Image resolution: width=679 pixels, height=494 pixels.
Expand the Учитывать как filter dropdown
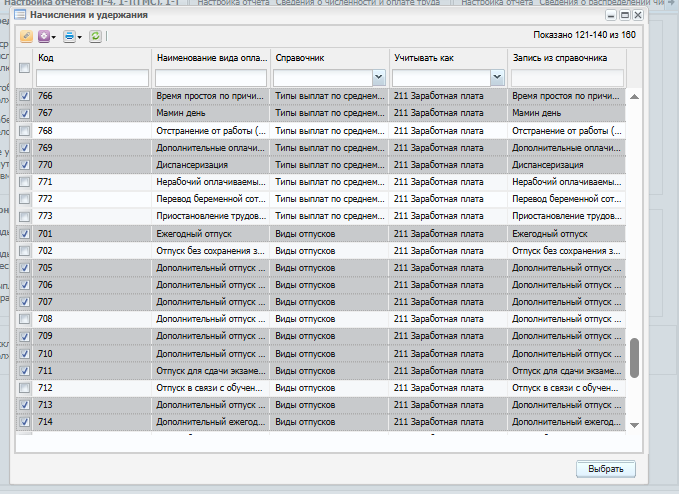[x=497, y=77]
